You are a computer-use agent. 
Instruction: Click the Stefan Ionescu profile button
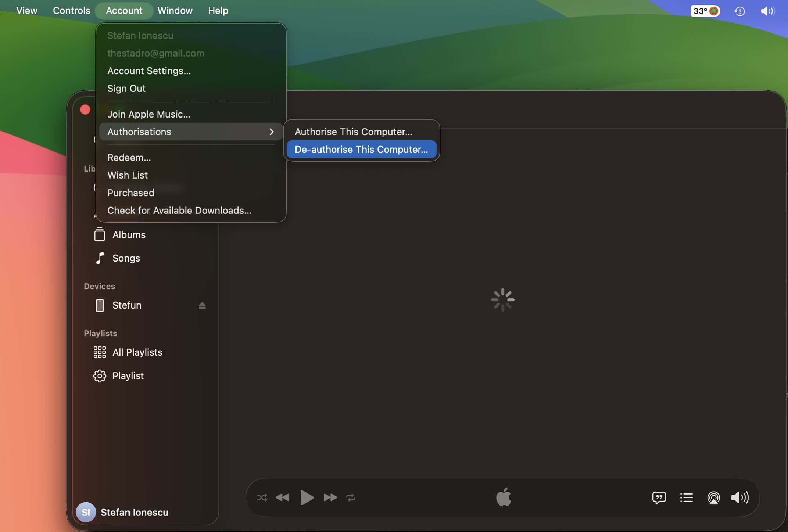click(122, 512)
